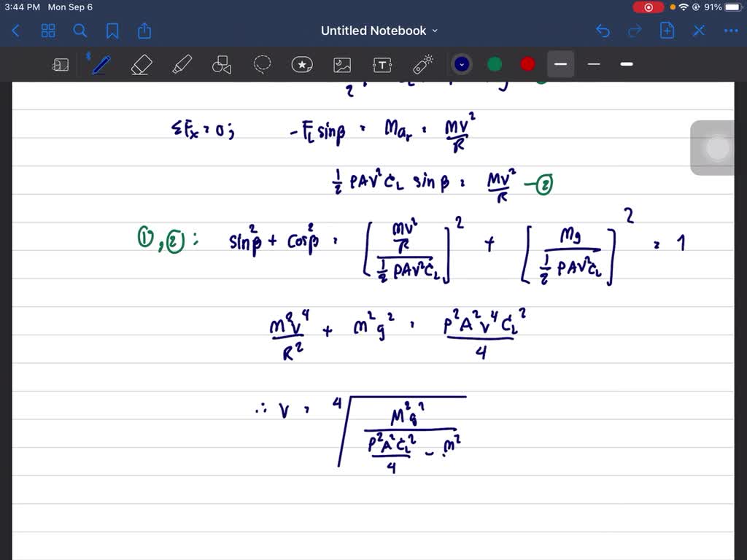Open the page thumbnails view
Image resolution: width=747 pixels, height=560 pixels.
coord(48,31)
